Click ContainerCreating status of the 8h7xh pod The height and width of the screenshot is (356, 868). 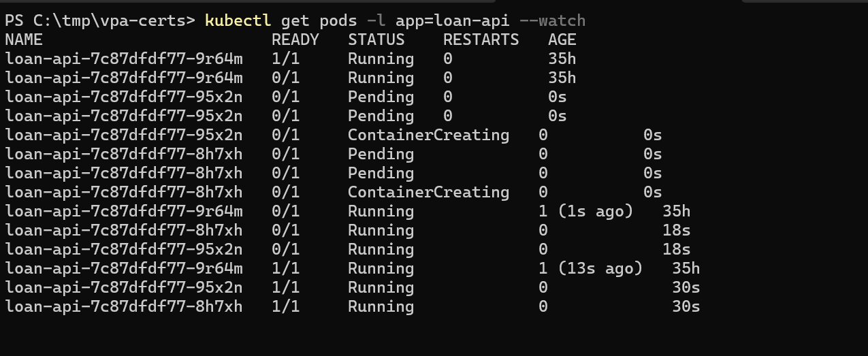click(428, 193)
